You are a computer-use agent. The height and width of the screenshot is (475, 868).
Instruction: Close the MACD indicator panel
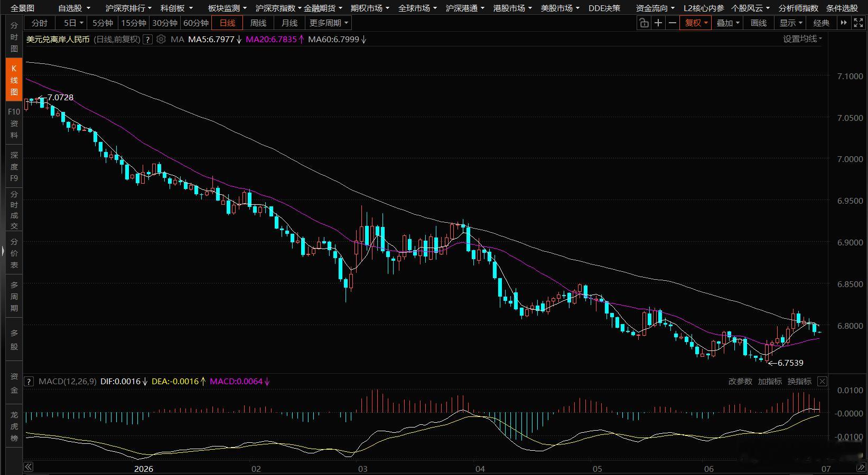822,381
